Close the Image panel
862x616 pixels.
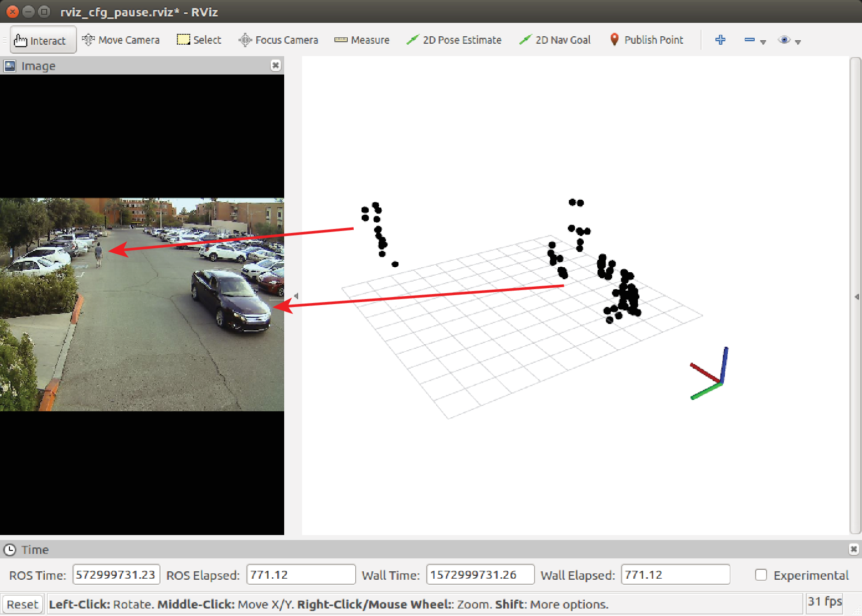pos(276,65)
